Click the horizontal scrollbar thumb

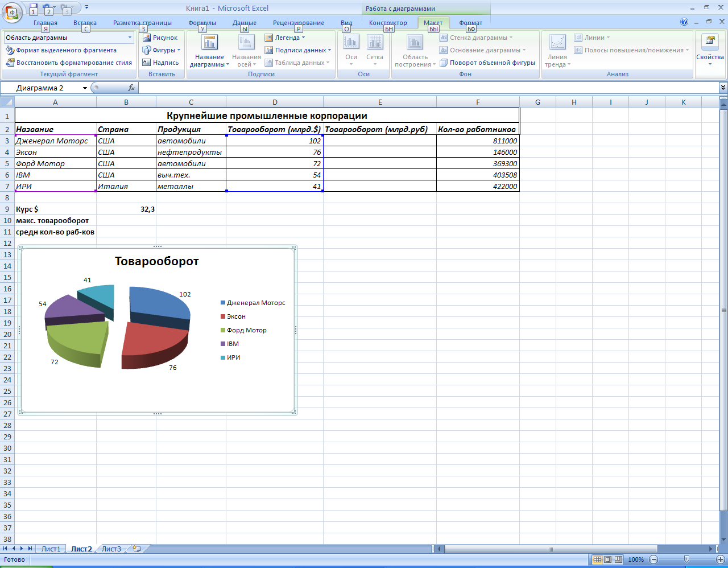[551, 549]
